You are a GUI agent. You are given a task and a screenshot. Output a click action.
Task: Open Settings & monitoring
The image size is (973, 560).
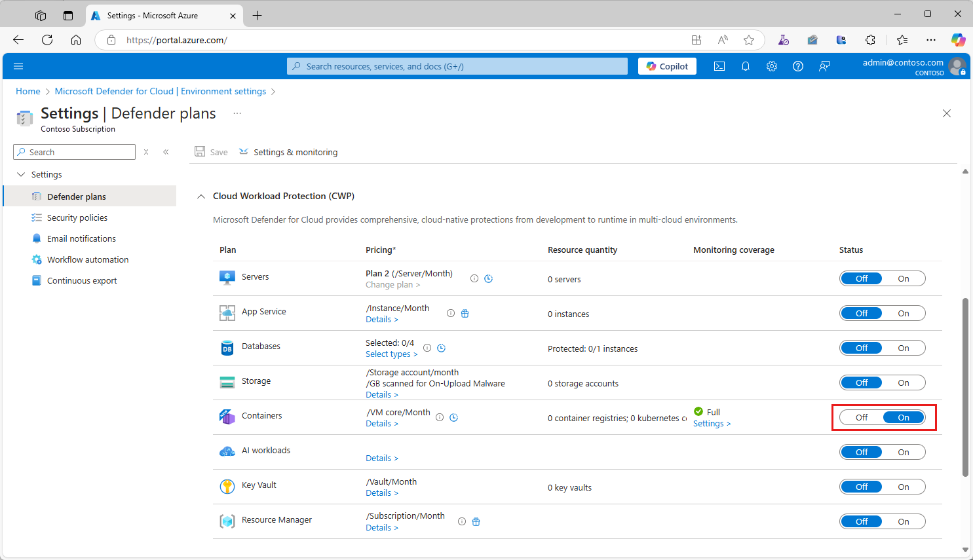(x=295, y=152)
